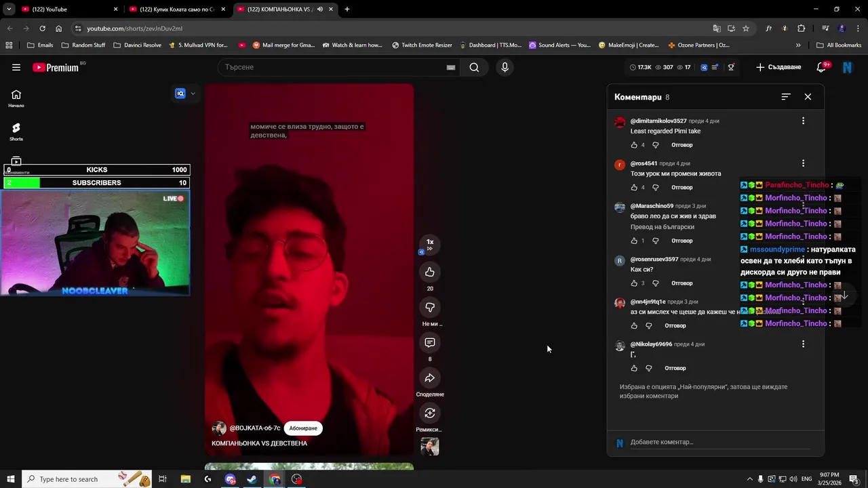
Task: Open the account avatar menu in YouTube
Action: tap(847, 67)
